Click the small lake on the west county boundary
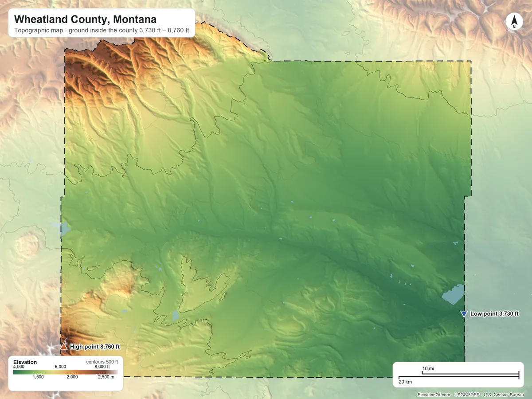The image size is (532, 399). click(65, 229)
